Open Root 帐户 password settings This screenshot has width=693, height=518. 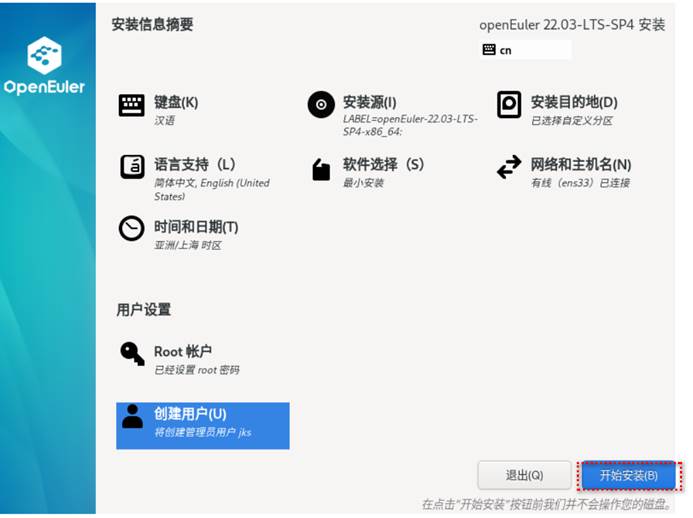(183, 352)
